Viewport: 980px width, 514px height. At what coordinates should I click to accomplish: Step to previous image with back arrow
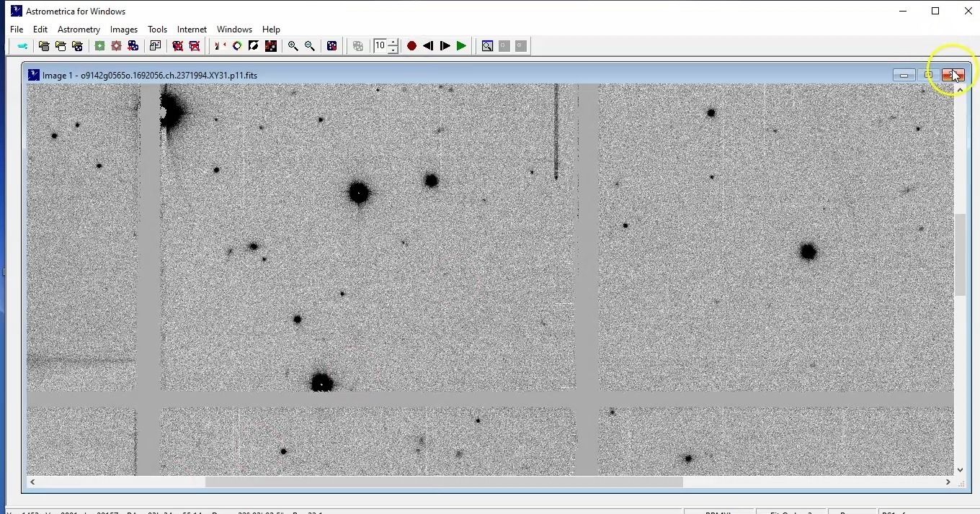[x=428, y=46]
